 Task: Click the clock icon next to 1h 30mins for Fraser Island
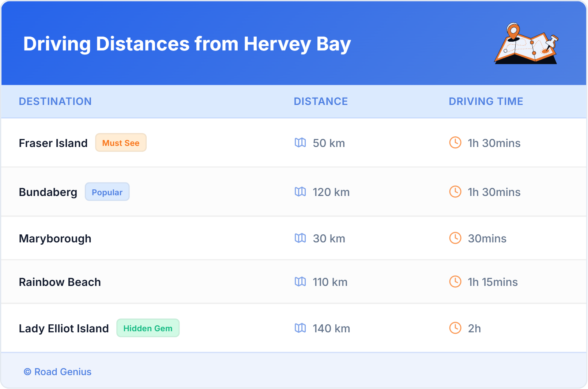[x=455, y=143]
